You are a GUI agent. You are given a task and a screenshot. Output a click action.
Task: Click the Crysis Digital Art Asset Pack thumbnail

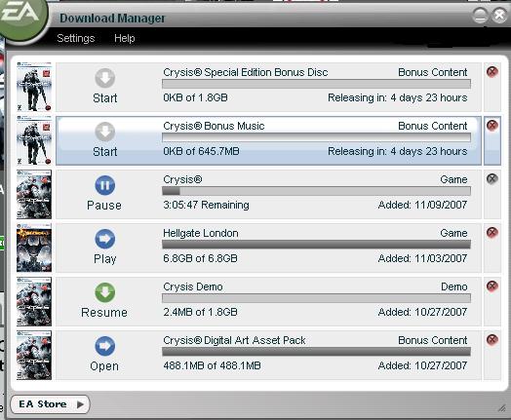click(34, 355)
